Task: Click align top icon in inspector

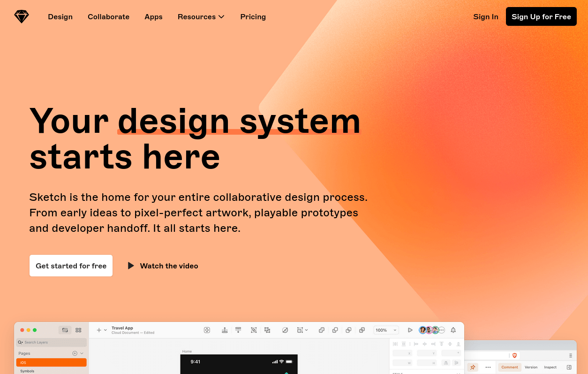Action: pyautogui.click(x=441, y=343)
